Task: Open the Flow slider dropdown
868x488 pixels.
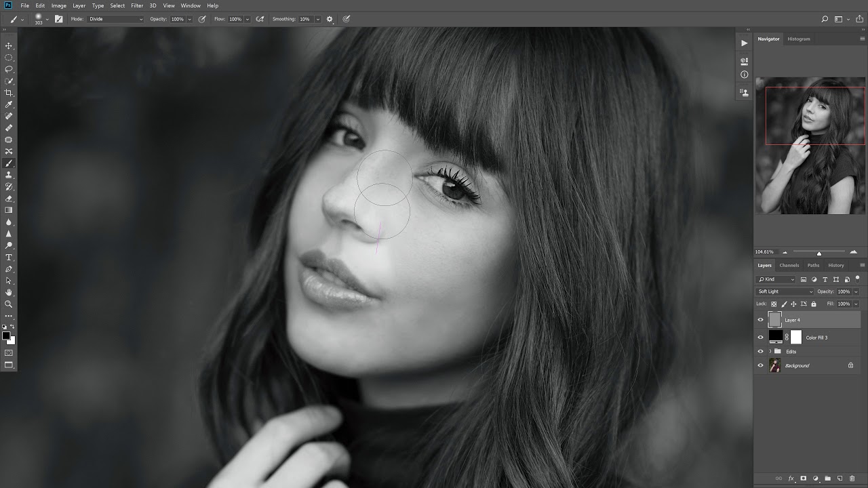Action: [x=247, y=19]
